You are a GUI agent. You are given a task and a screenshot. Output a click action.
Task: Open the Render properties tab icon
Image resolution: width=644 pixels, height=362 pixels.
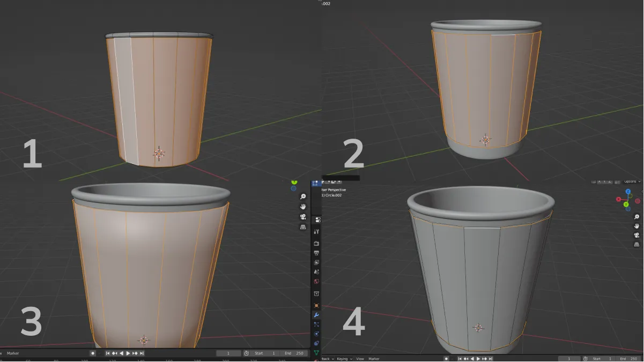coord(316,243)
